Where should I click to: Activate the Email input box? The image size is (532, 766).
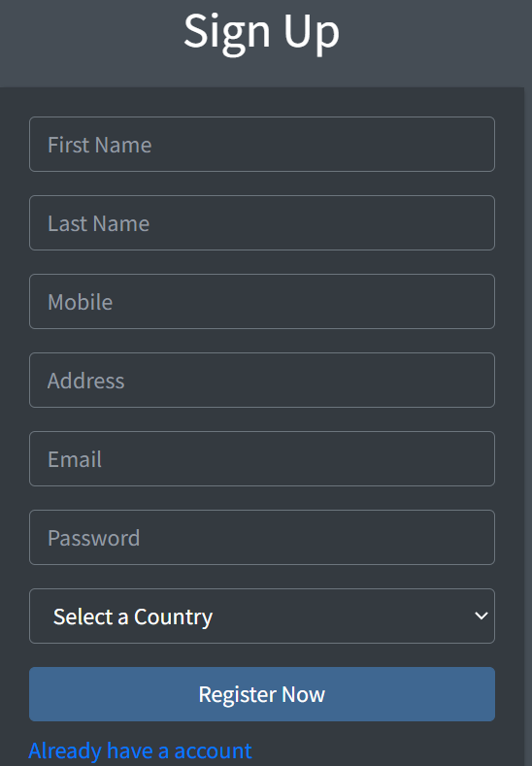[x=262, y=458]
